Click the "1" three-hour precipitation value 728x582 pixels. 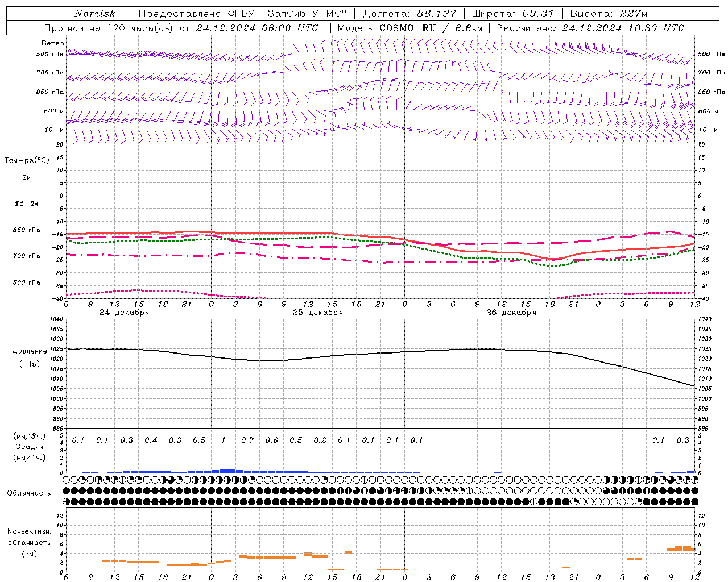224,440
